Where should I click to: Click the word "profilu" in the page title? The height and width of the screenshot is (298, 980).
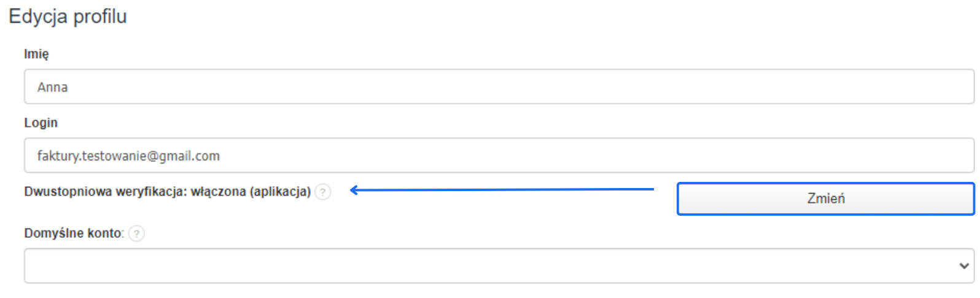point(99,17)
